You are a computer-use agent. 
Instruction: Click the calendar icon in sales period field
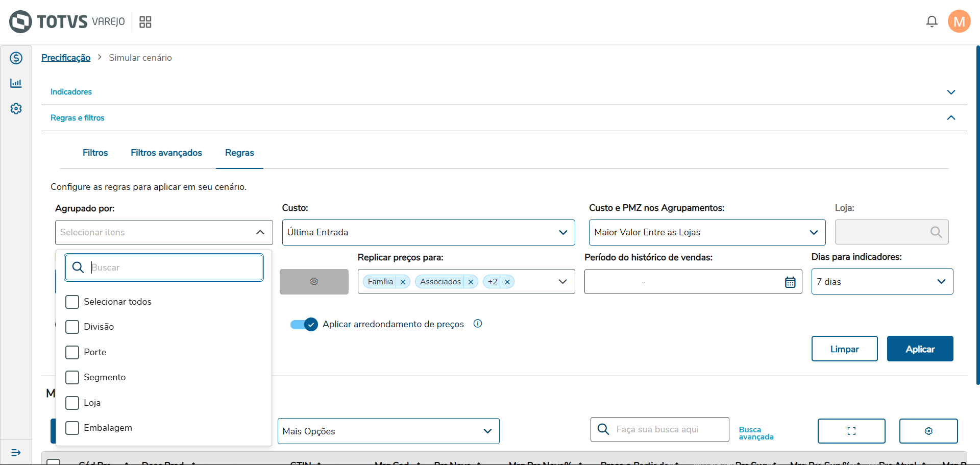(790, 282)
